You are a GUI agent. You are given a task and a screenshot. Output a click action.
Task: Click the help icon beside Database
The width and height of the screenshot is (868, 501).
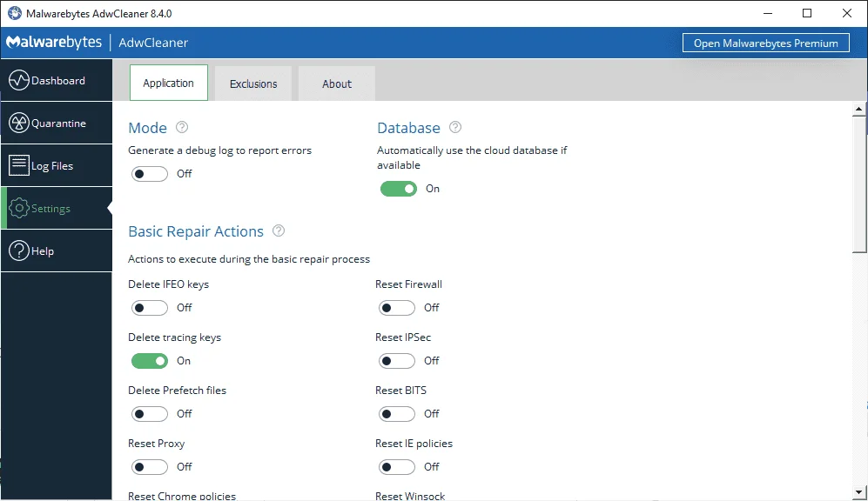[x=455, y=127]
